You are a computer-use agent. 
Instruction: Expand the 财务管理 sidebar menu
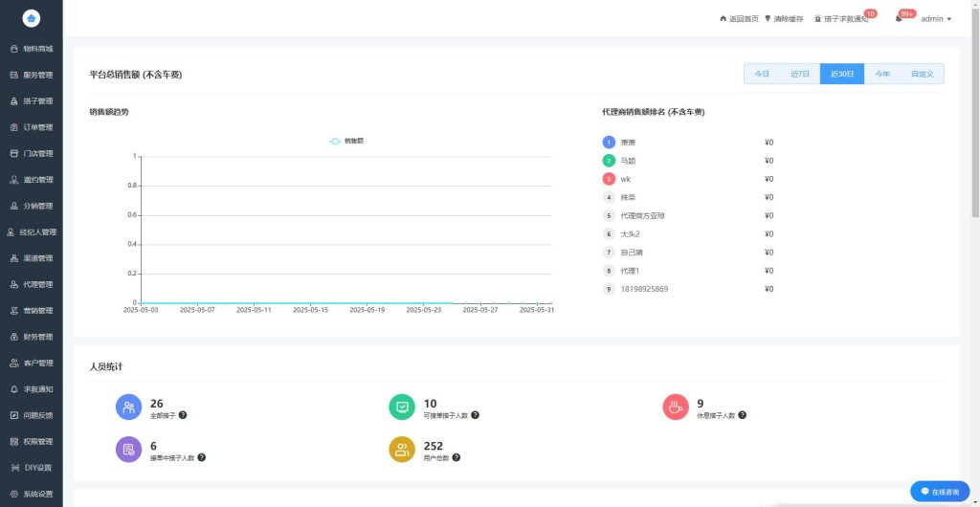[32, 337]
